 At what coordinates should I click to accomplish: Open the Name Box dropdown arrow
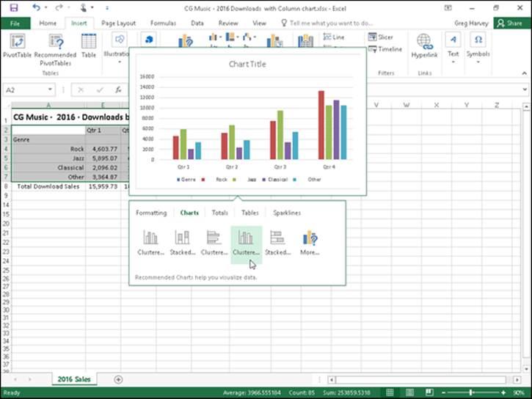coord(50,89)
